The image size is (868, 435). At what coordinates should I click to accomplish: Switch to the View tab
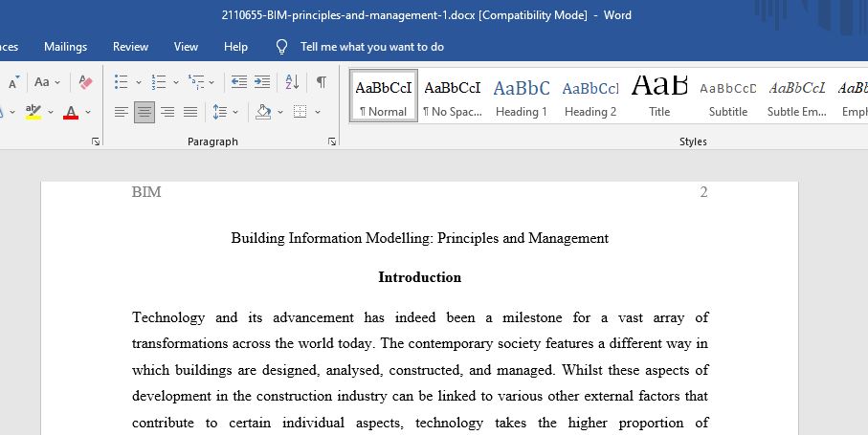(x=186, y=47)
